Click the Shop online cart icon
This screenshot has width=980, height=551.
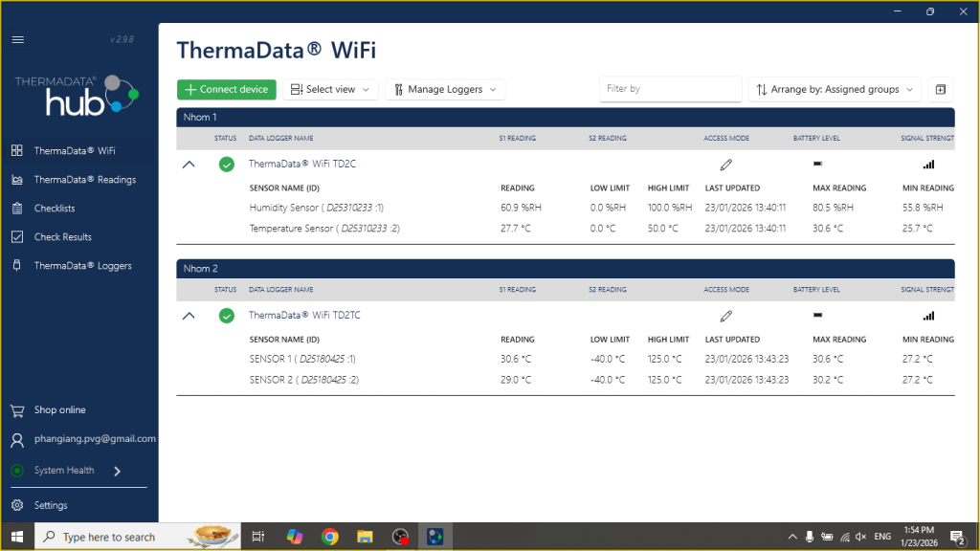point(17,410)
